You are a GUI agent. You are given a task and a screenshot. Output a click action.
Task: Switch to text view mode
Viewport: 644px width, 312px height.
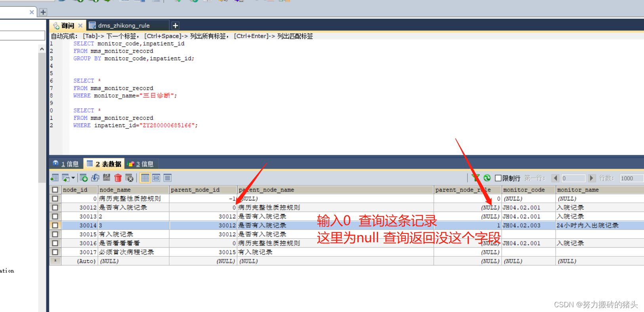pos(167,178)
